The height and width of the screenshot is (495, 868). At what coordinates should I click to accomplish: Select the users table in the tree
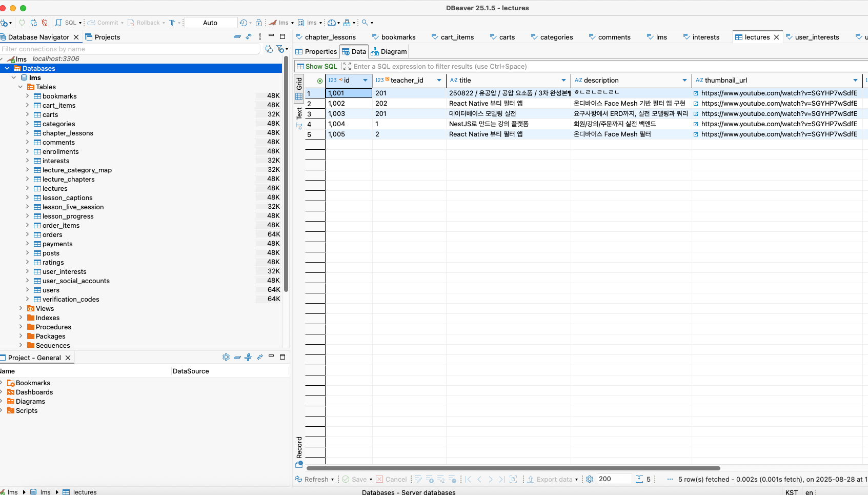[51, 290]
